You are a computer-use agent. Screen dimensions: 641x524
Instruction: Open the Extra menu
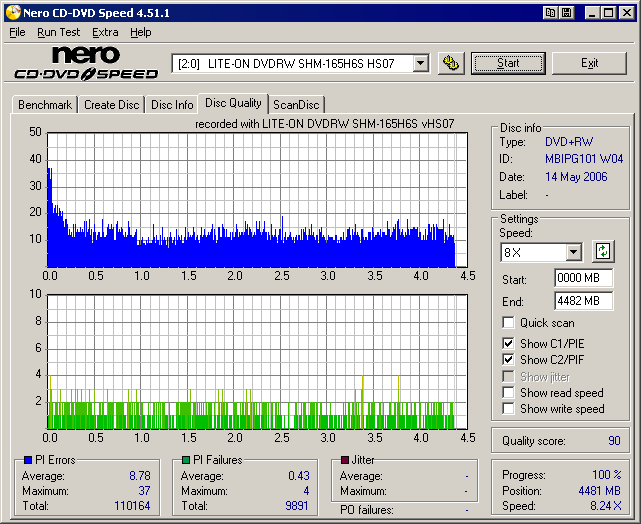pyautogui.click(x=105, y=32)
